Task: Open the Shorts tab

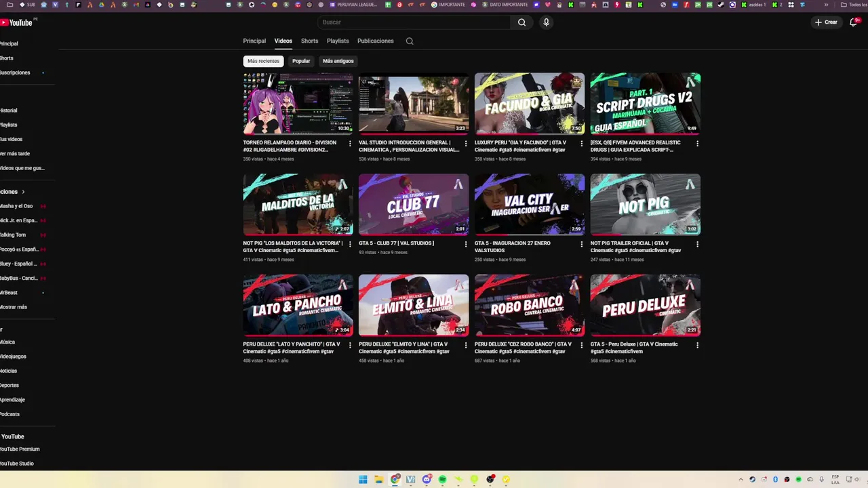Action: [x=309, y=41]
